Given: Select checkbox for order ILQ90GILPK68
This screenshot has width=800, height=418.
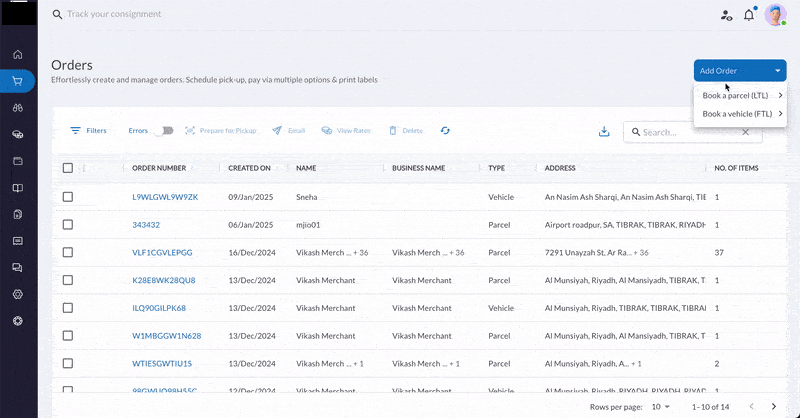Looking at the screenshot, I should (x=68, y=308).
